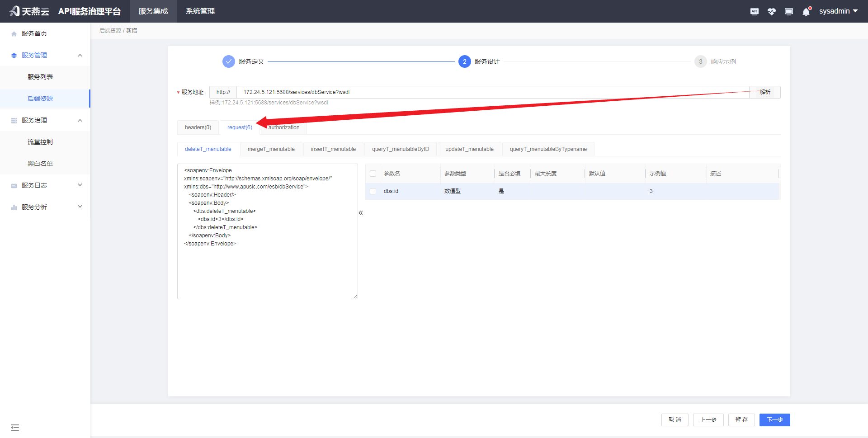Image resolution: width=868 pixels, height=438 pixels.
Task: Click the 解析 parse button
Action: coord(765,92)
